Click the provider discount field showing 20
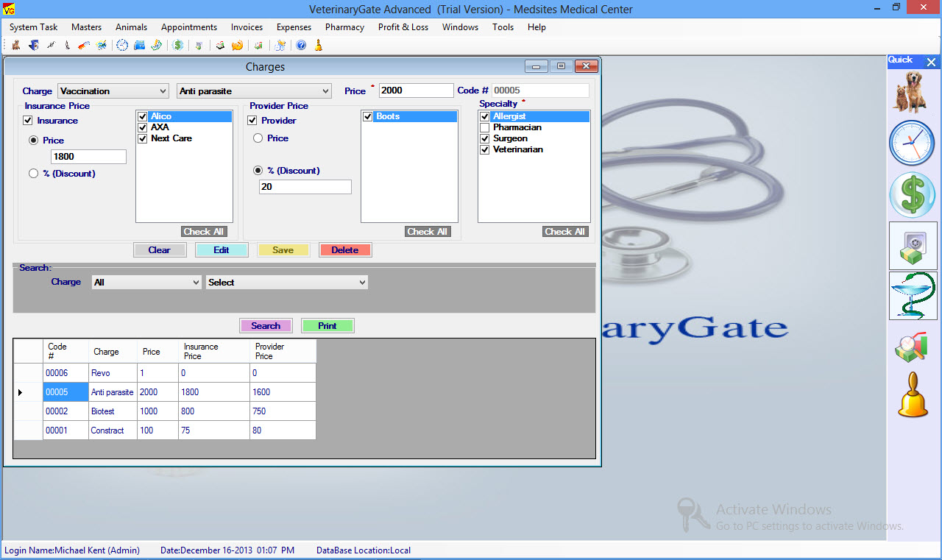The image size is (942, 560). point(305,187)
